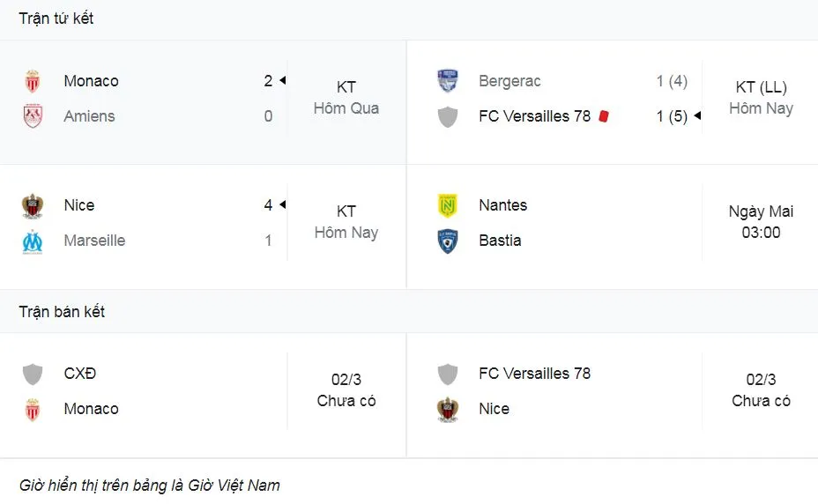Viewport: 818px width, 504px height.
Task: Click the Amiens team logo
Action: coord(33,116)
